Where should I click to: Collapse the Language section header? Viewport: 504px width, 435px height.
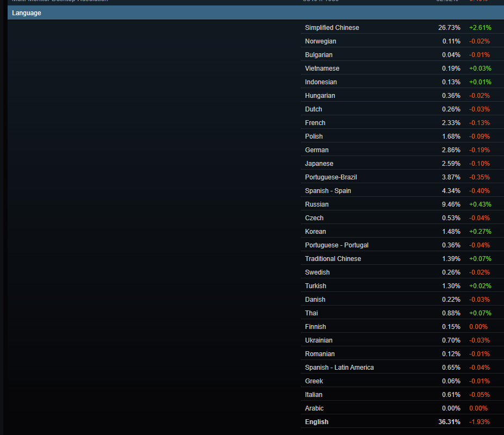(x=256, y=13)
